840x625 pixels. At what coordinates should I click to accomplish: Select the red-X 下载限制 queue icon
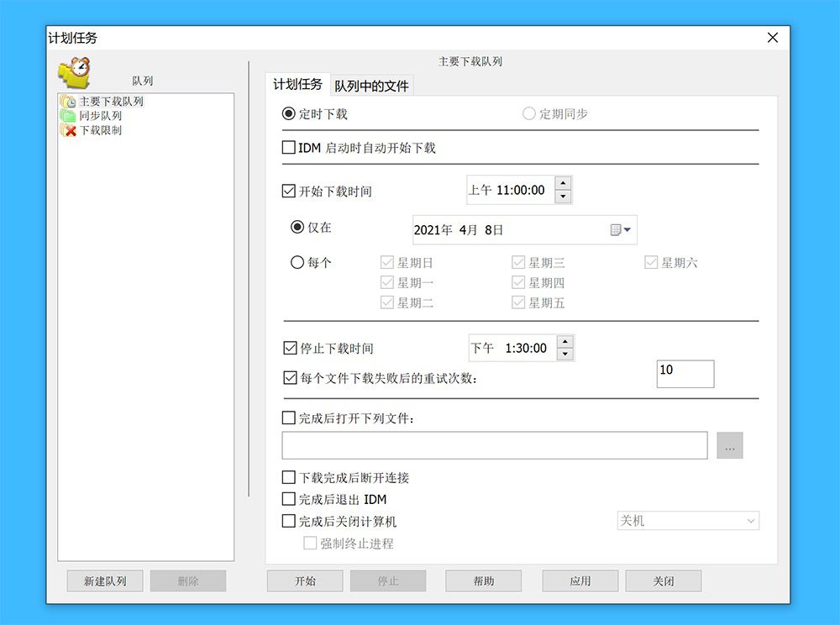[x=68, y=130]
